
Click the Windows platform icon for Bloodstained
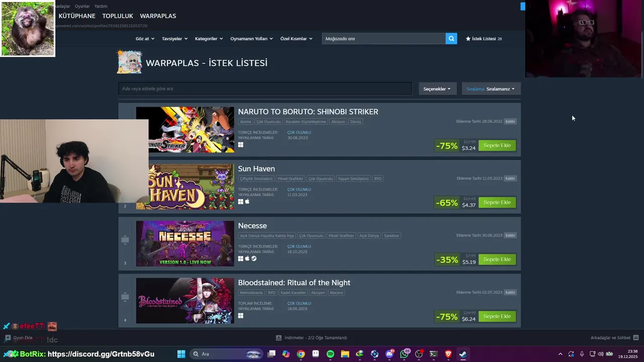pos(240,316)
